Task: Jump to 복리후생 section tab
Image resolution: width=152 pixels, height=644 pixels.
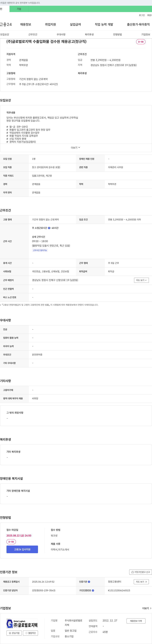Action: tap(89, 34)
